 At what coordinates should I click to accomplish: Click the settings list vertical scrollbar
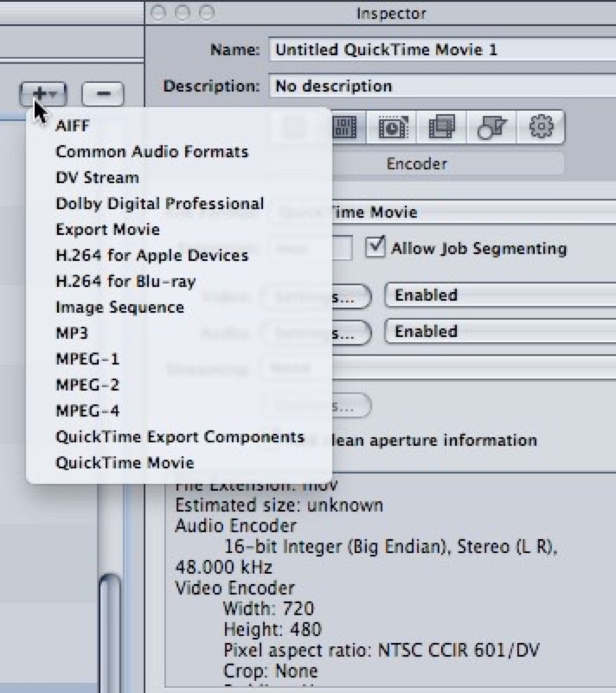pyautogui.click(x=110, y=623)
